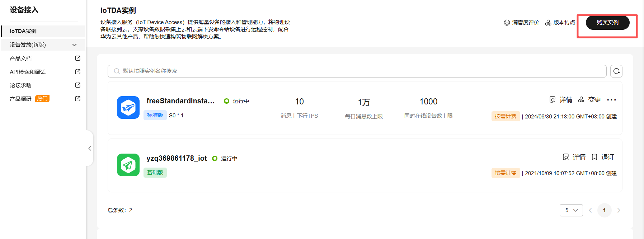This screenshot has height=239, width=644.
Task: Open 详情 for yzq369861178_iot instance
Action: (579, 157)
